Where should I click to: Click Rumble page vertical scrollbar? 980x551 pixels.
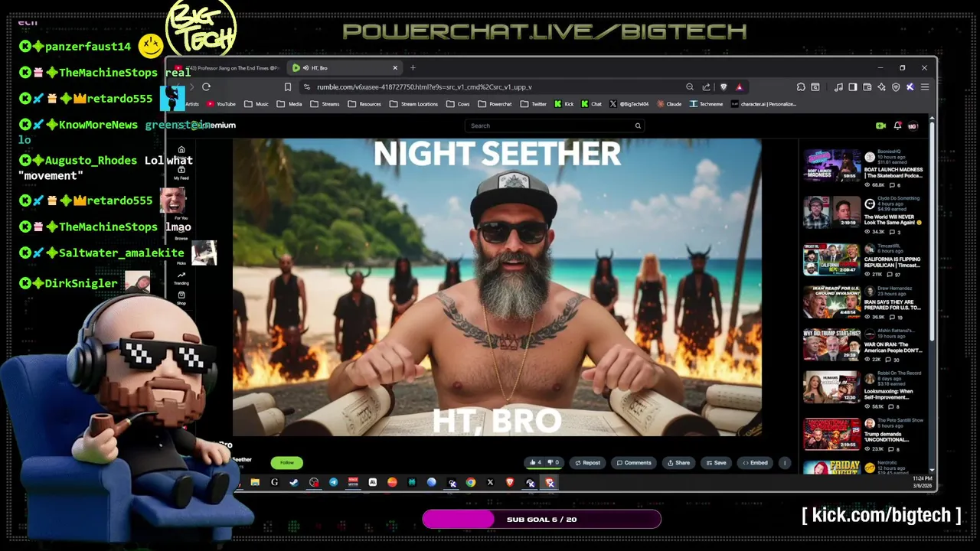[932, 230]
